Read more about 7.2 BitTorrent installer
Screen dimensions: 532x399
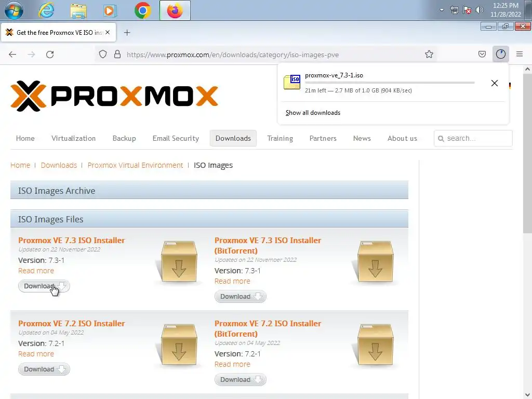coord(232,364)
